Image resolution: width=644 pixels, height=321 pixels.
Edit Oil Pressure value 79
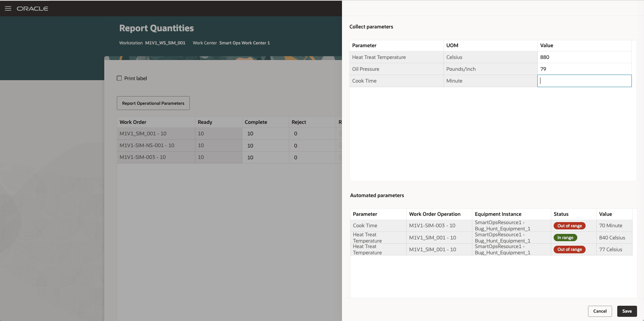[x=584, y=69]
